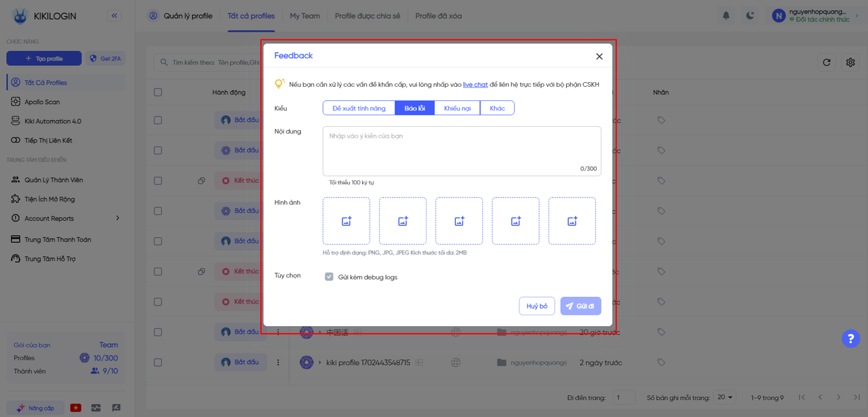Tick the select-all checkbox in table header

pos(158,92)
